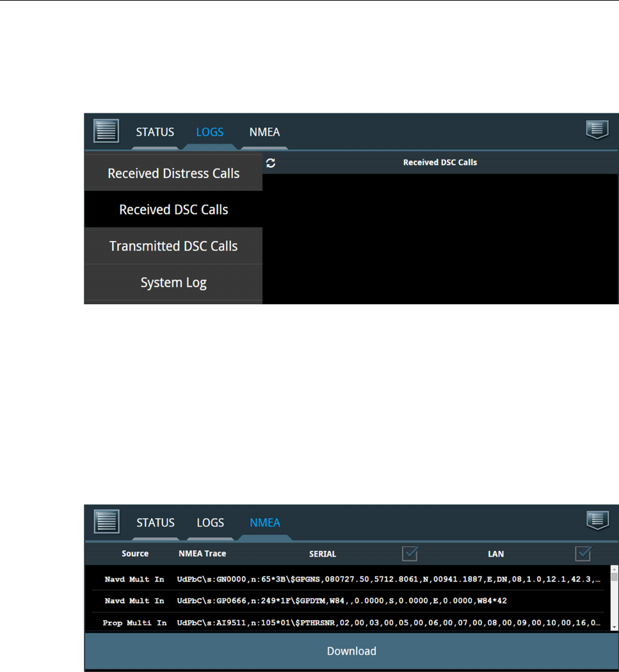Image resolution: width=619 pixels, height=672 pixels.
Task: Toggle the SERIAL checkbox
Action: click(x=410, y=553)
